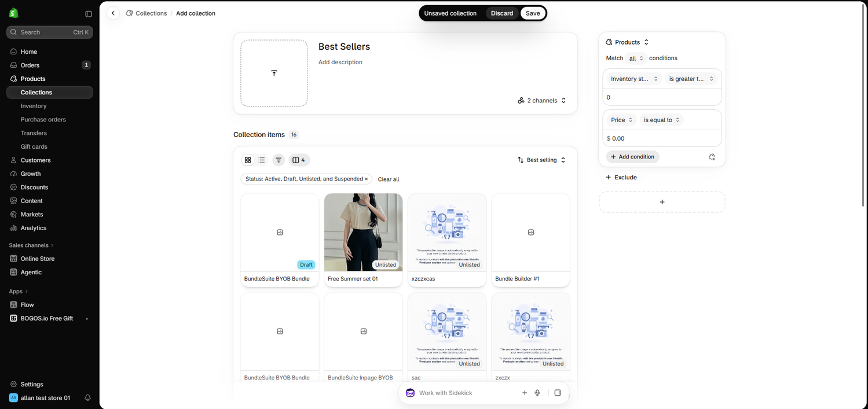
Task: Switch to grid view for collection items
Action: (248, 160)
